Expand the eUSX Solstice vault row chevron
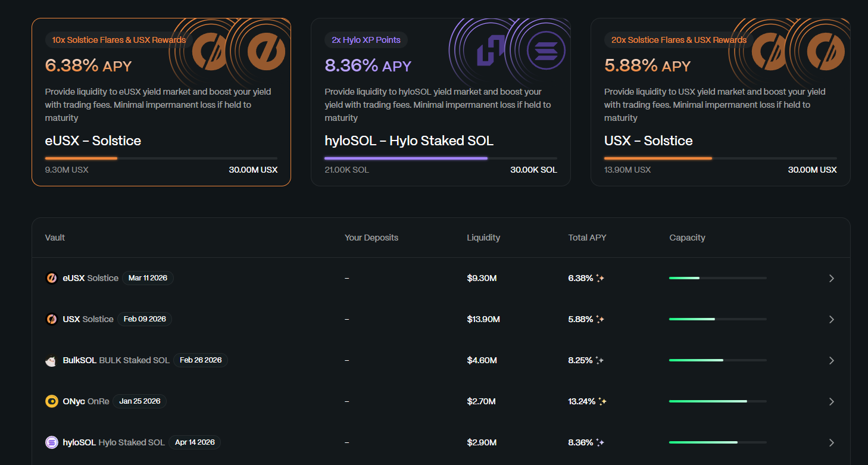The width and height of the screenshot is (868, 465). click(x=832, y=278)
